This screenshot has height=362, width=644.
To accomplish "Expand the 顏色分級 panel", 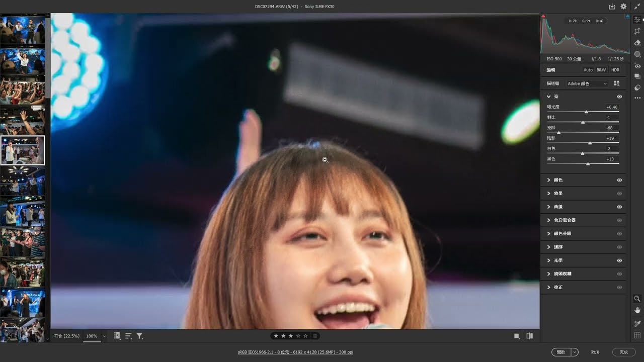I will [549, 234].
